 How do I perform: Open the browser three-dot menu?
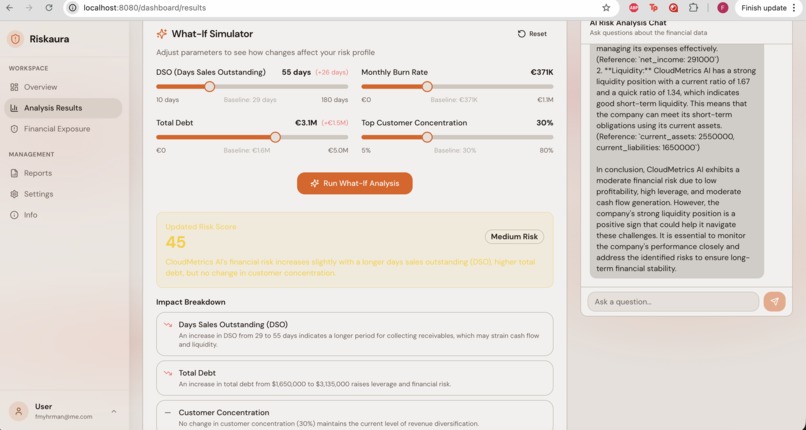point(795,8)
